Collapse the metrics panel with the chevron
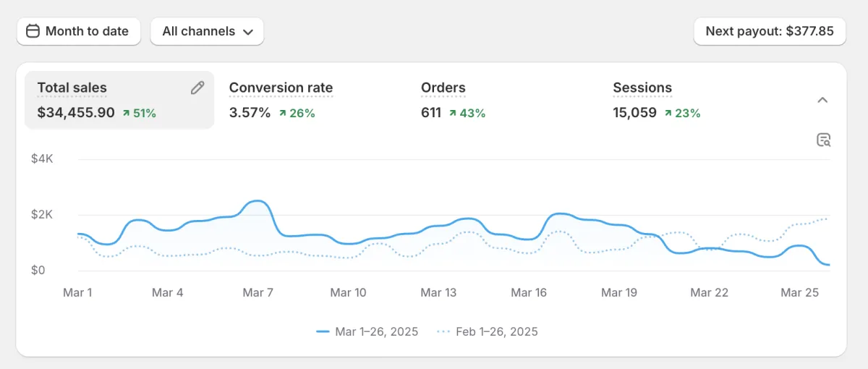This screenshot has width=868, height=369. coord(822,100)
